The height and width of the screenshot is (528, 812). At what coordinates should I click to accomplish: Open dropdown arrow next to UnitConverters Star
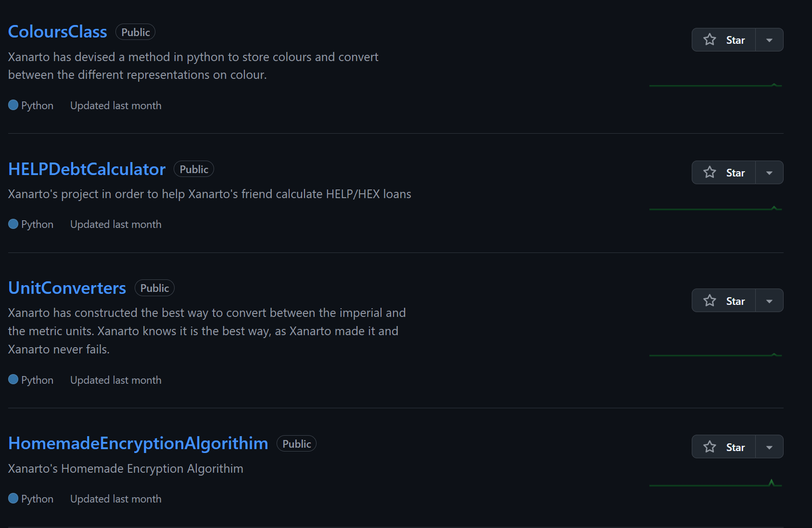(x=769, y=301)
